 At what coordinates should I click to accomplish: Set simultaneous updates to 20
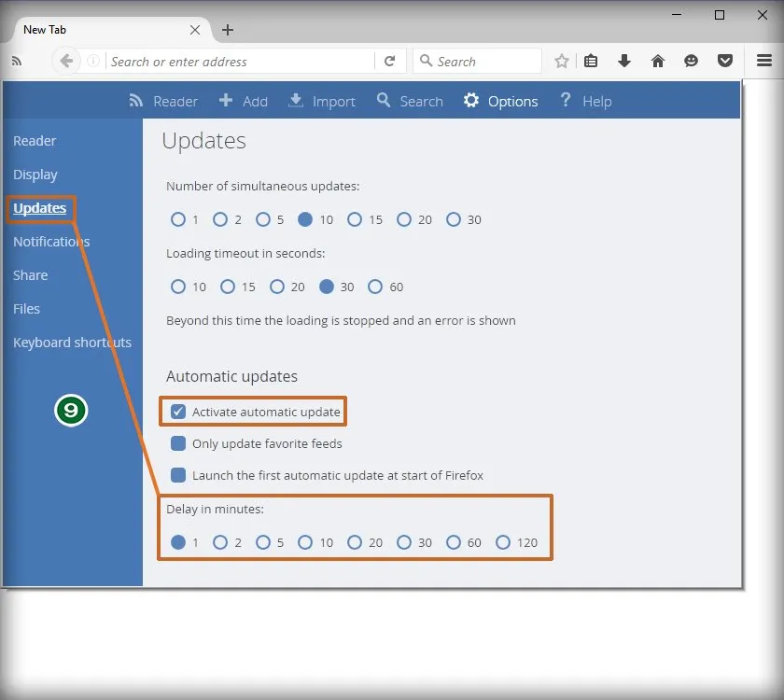404,219
